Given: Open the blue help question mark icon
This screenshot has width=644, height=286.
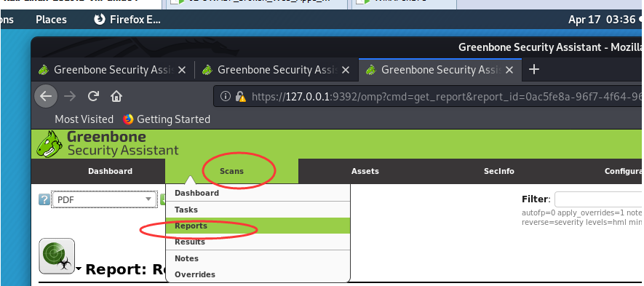Looking at the screenshot, I should [x=44, y=199].
